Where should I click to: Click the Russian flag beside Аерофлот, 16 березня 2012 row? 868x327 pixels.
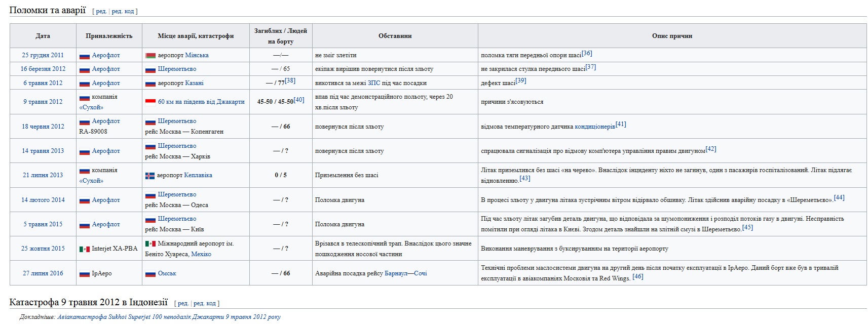point(85,69)
